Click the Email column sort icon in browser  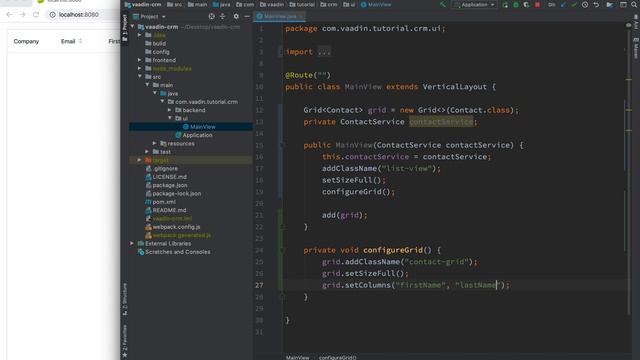pyautogui.click(x=80, y=41)
